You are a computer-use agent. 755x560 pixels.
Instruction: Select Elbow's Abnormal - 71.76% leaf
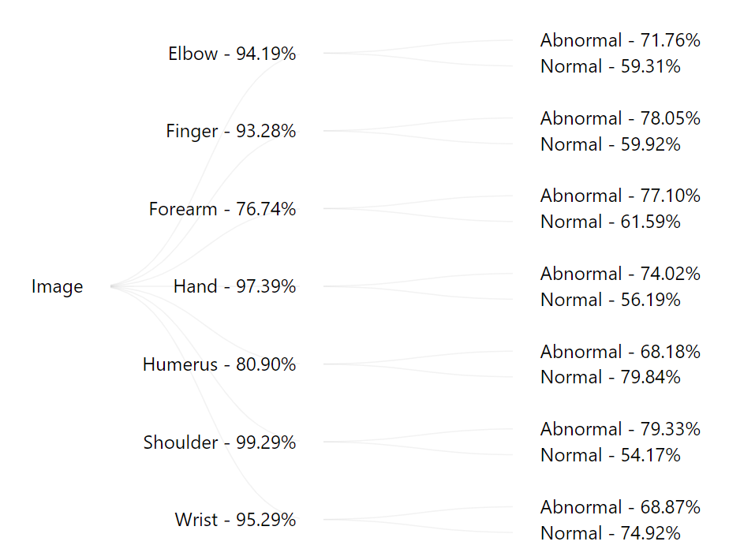click(620, 40)
